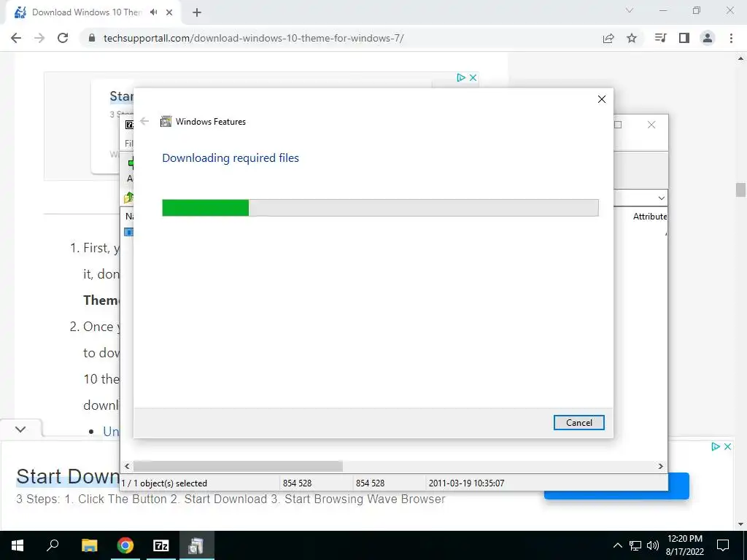This screenshot has width=747, height=560.
Task: Go forward in Chrome
Action: tap(39, 38)
